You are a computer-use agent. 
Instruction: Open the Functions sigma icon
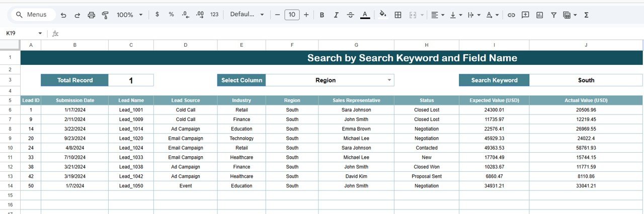pyautogui.click(x=586, y=15)
